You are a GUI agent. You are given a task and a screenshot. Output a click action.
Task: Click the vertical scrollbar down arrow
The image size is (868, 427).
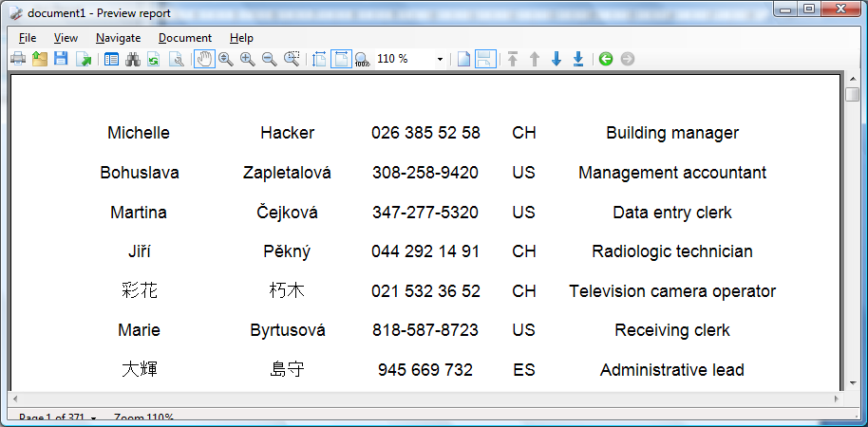pyautogui.click(x=853, y=383)
